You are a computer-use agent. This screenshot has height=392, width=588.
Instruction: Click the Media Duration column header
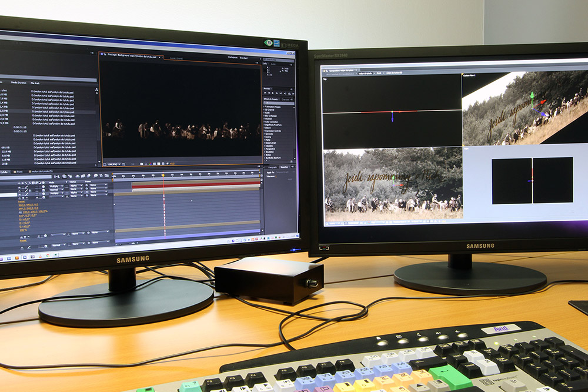[x=19, y=82]
